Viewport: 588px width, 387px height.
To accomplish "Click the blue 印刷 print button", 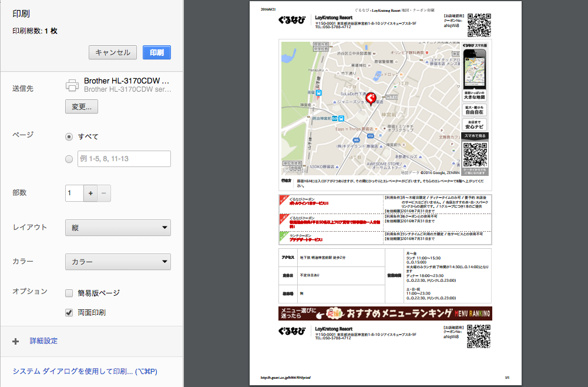I will click(x=157, y=52).
